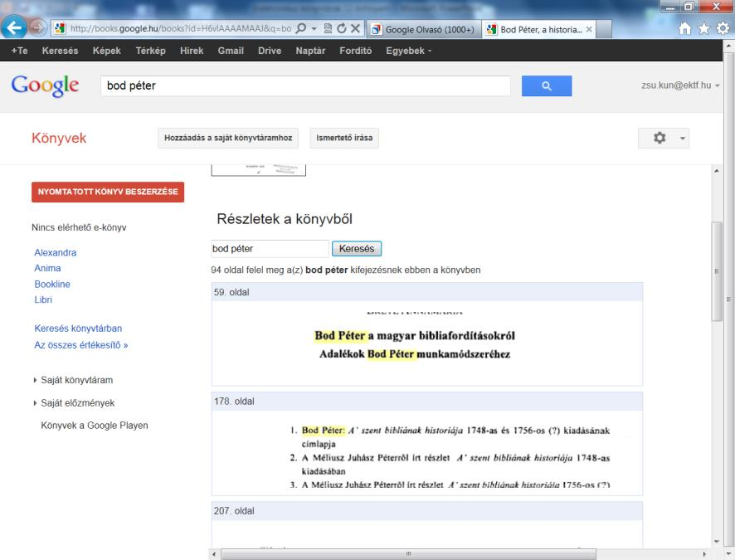735x560 pixels.
Task: Expand Saját előzmények section
Action: [74, 403]
